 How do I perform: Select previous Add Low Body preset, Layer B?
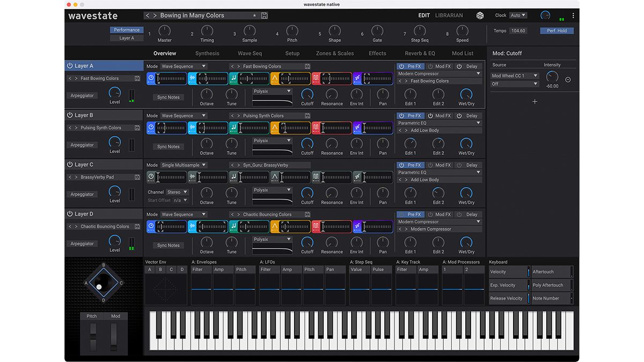tap(400, 130)
